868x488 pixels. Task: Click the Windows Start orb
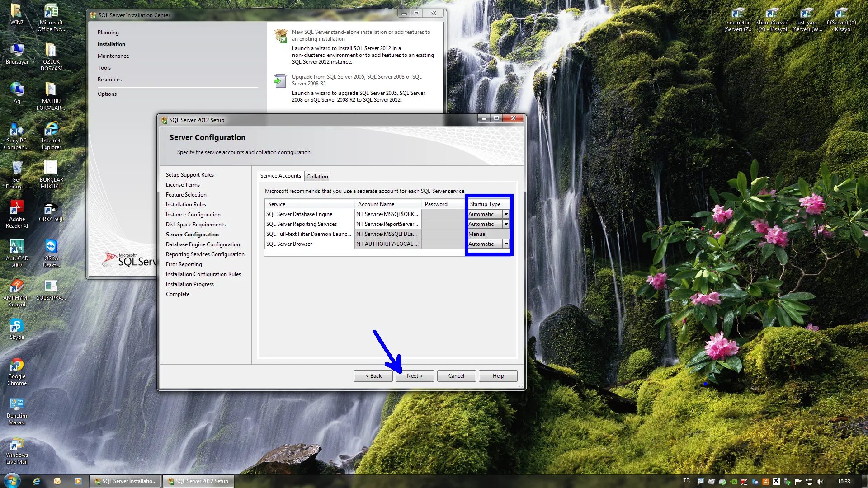[12, 480]
